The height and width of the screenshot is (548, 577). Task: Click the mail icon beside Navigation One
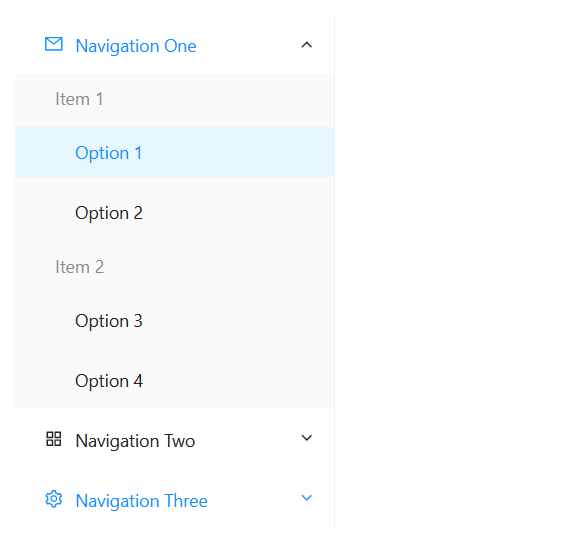tap(54, 44)
